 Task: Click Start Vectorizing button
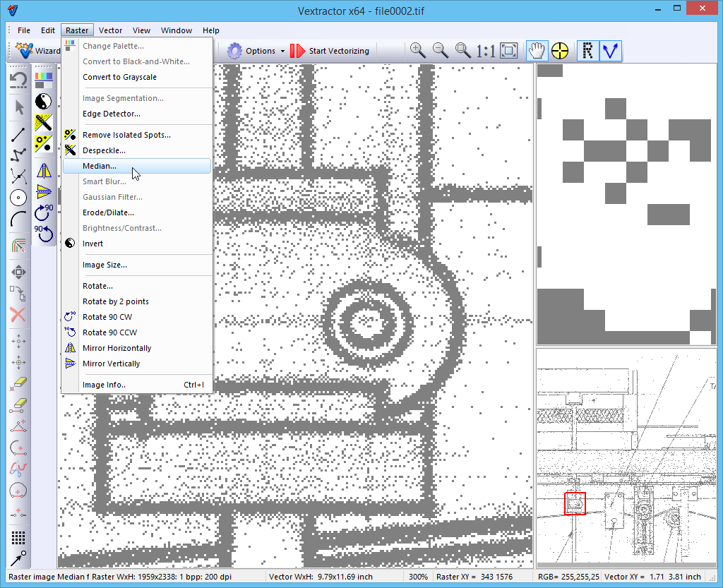point(330,51)
